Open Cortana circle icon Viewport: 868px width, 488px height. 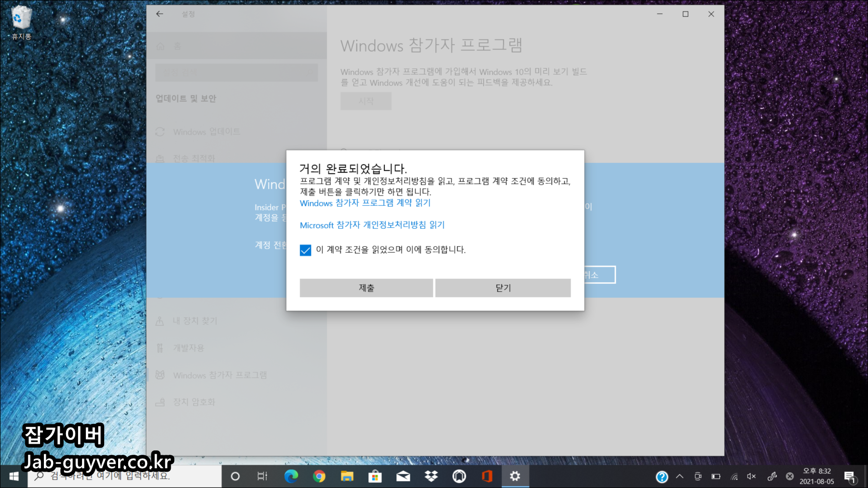(x=235, y=476)
